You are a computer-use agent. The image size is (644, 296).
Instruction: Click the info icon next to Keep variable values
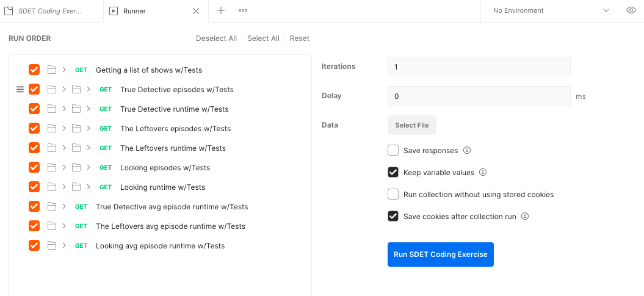483,173
